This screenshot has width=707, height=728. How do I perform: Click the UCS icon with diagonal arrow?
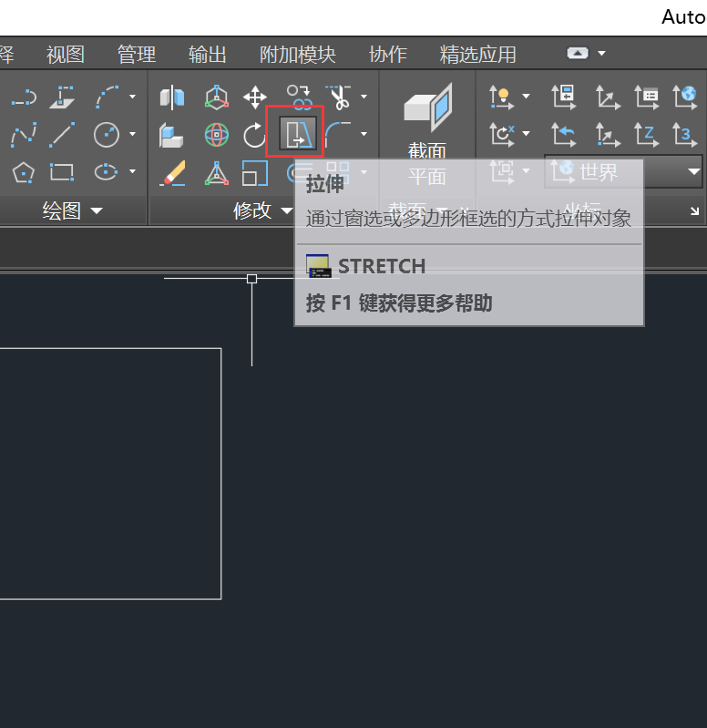608,97
